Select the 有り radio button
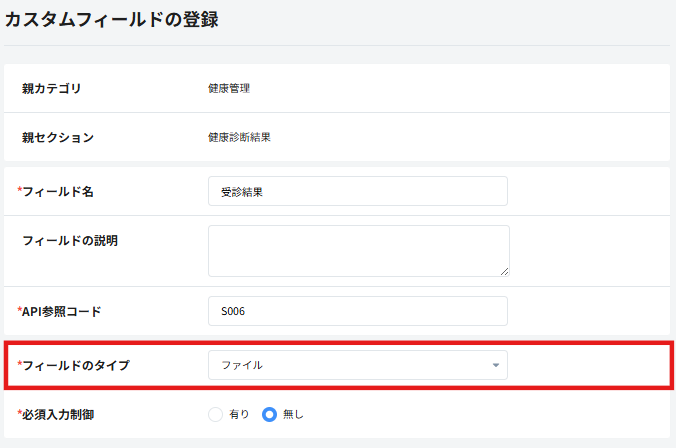Image resolution: width=676 pixels, height=448 pixels. click(215, 414)
